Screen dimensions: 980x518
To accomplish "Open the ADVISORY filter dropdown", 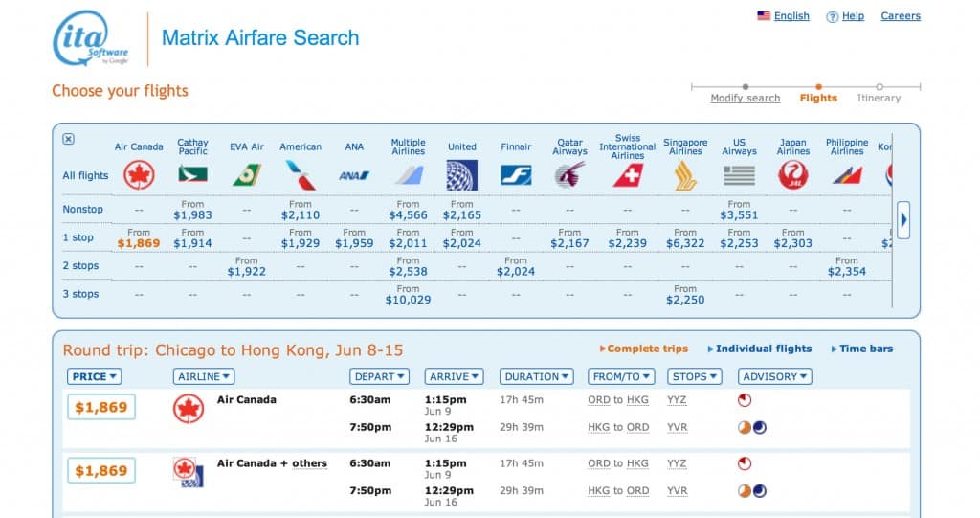I will [x=775, y=376].
